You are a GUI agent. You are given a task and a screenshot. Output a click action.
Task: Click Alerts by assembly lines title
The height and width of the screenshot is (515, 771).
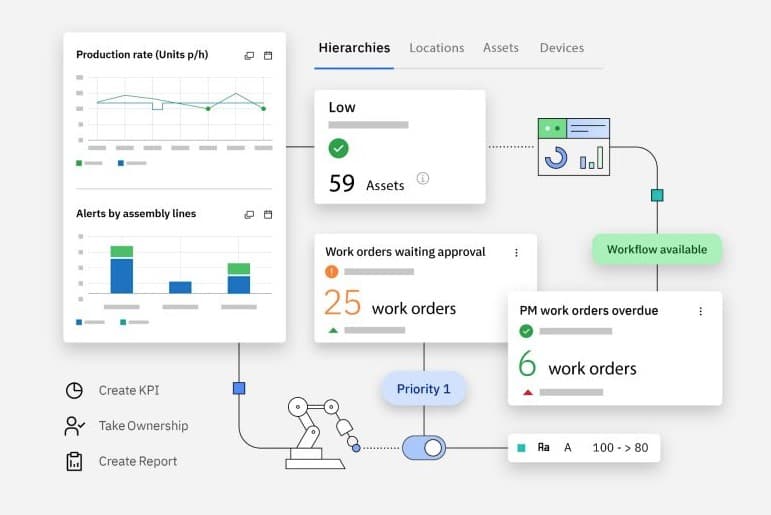tap(136, 213)
